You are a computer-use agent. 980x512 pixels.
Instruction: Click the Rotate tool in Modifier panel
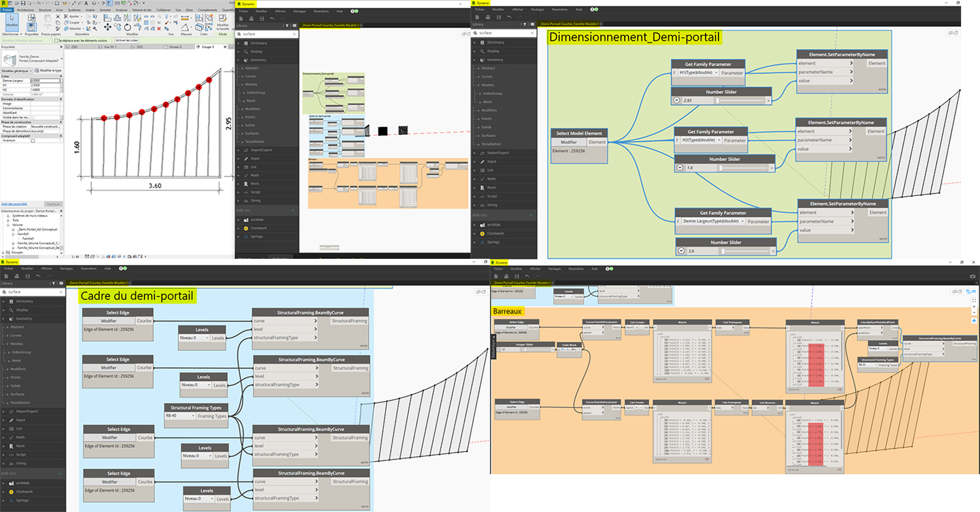(127, 27)
